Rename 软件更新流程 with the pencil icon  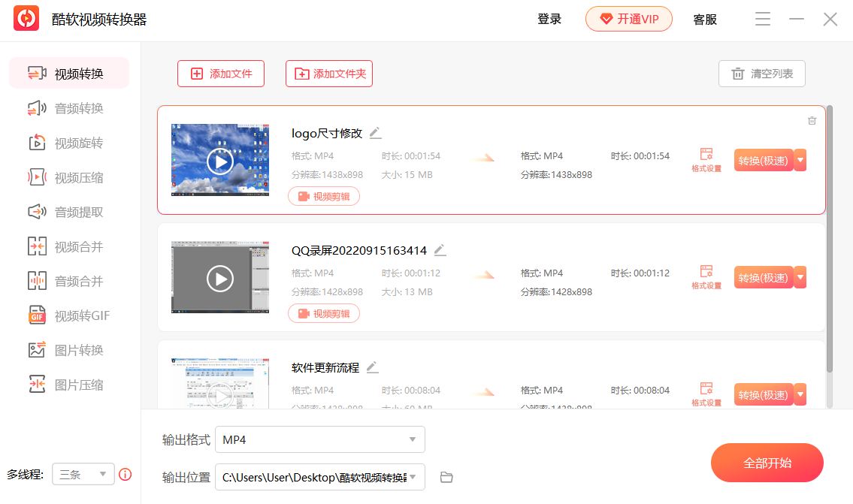click(372, 367)
